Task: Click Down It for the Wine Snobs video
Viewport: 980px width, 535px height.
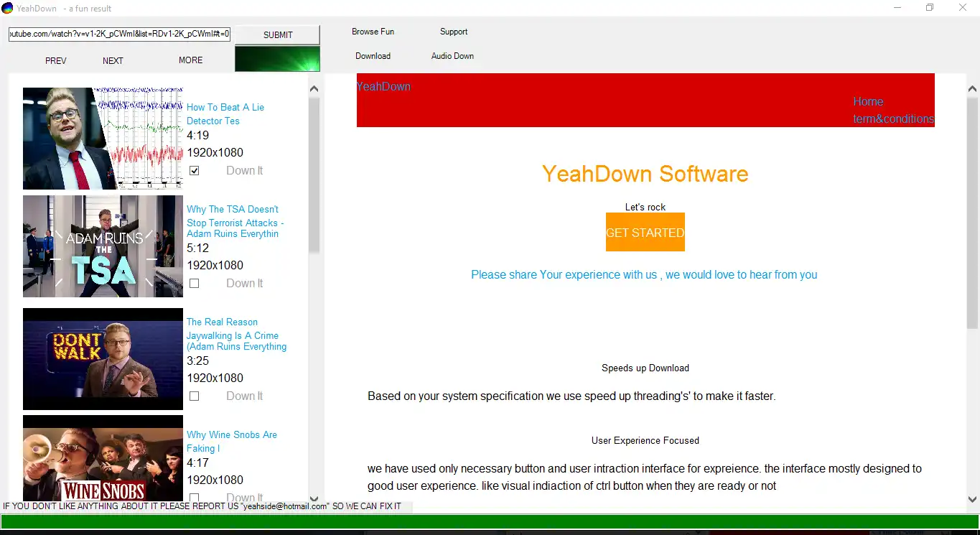Action: (244, 498)
